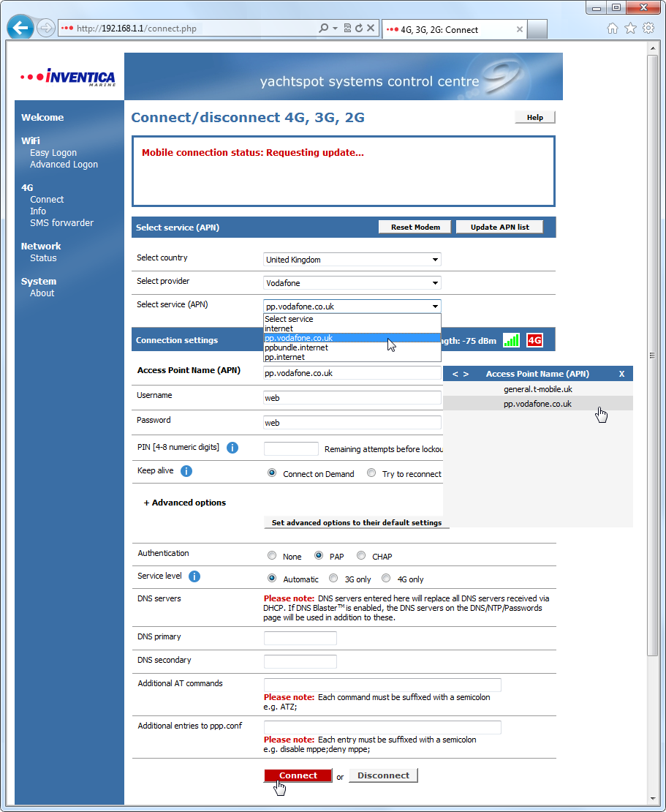
Task: Set Authentication to CHAP
Action: pos(361,556)
